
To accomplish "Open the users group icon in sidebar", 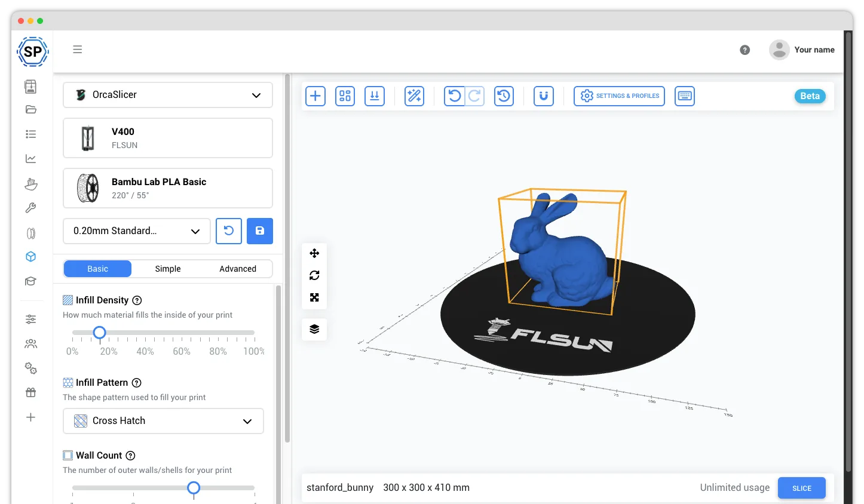I will click(31, 344).
